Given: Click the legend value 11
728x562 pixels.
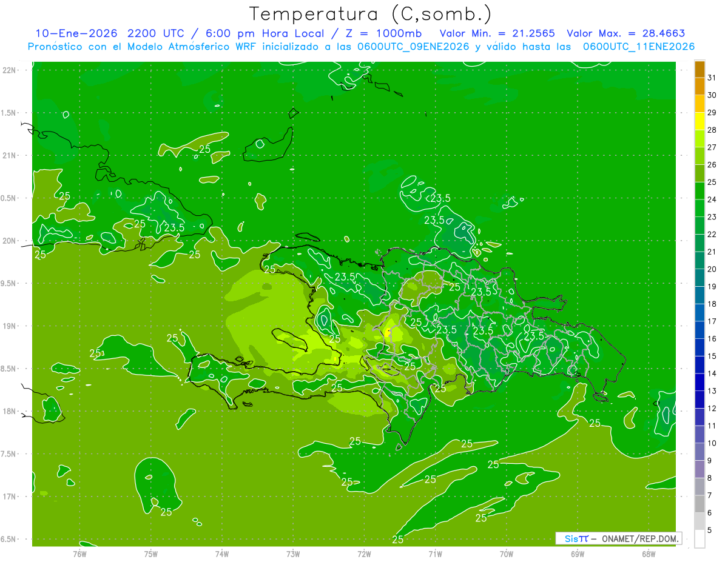Looking at the screenshot, I should tap(712, 426).
